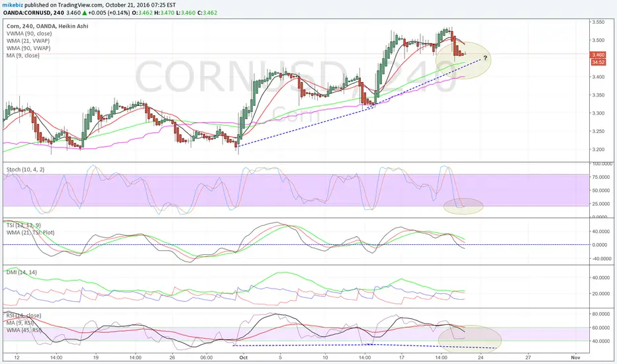Click the L:3.460 low value

pos(185,13)
